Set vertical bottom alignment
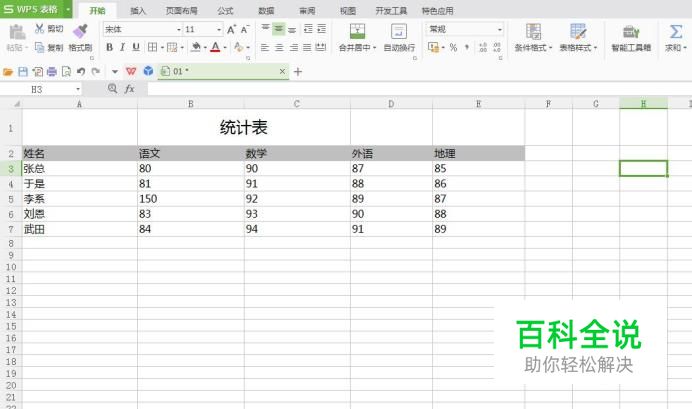 coord(292,30)
